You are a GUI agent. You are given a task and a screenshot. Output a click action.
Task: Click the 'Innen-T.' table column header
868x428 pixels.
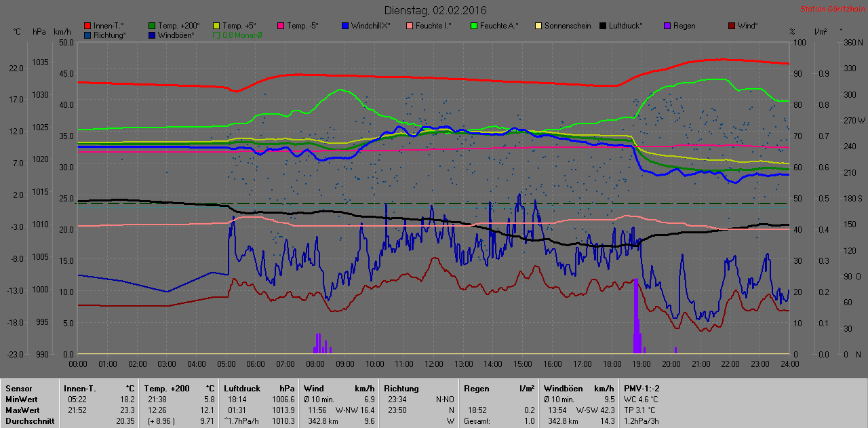tap(79, 389)
